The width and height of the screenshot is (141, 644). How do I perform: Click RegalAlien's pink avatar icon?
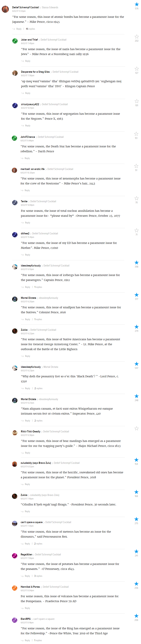(15, 556)
